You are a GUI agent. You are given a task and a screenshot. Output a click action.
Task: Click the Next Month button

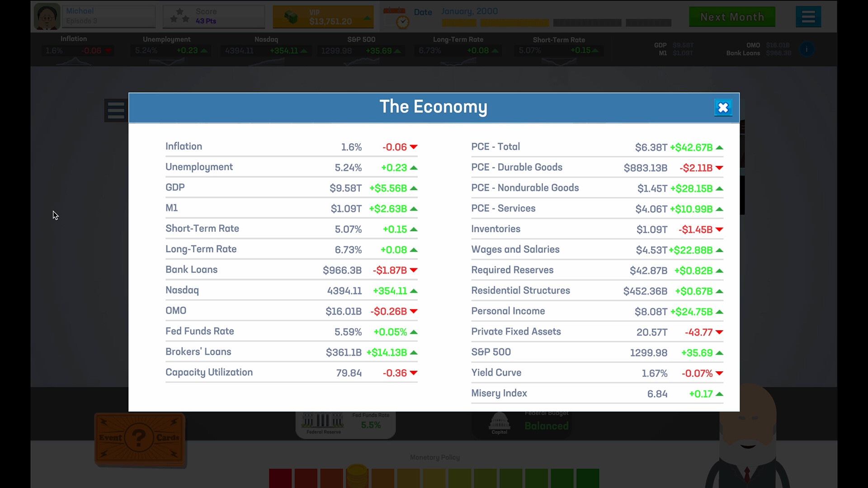(x=731, y=17)
